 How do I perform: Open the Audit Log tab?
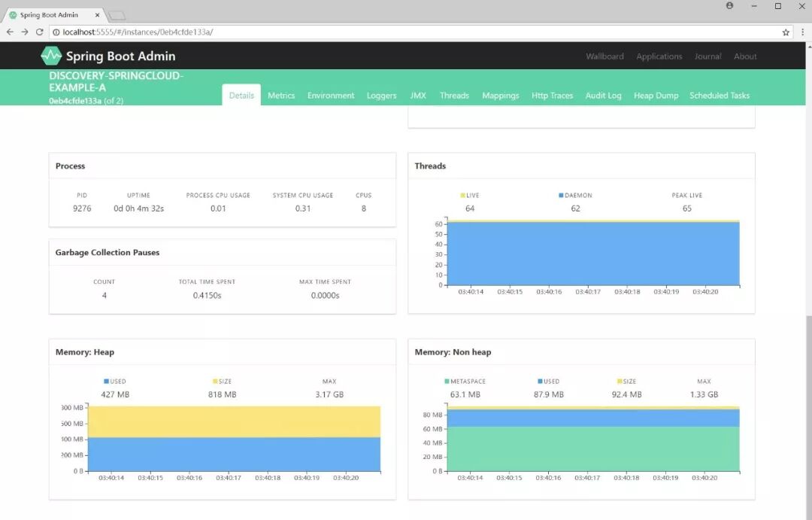603,96
